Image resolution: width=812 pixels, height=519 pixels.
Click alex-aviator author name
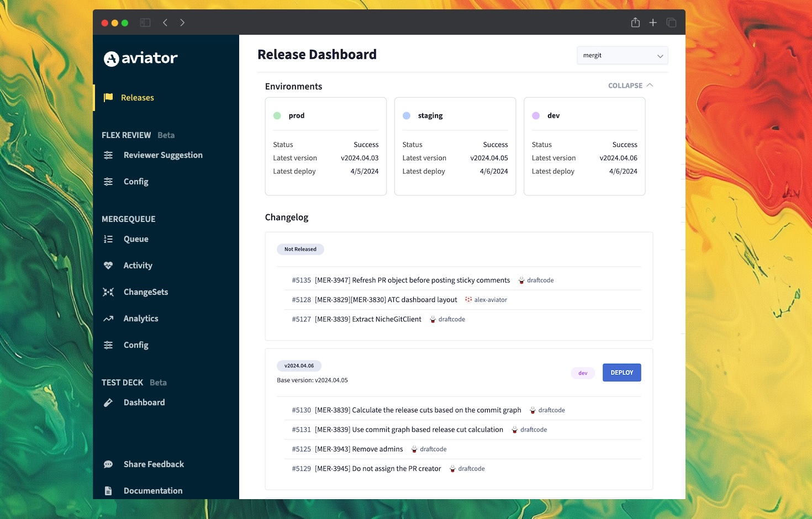491,300
